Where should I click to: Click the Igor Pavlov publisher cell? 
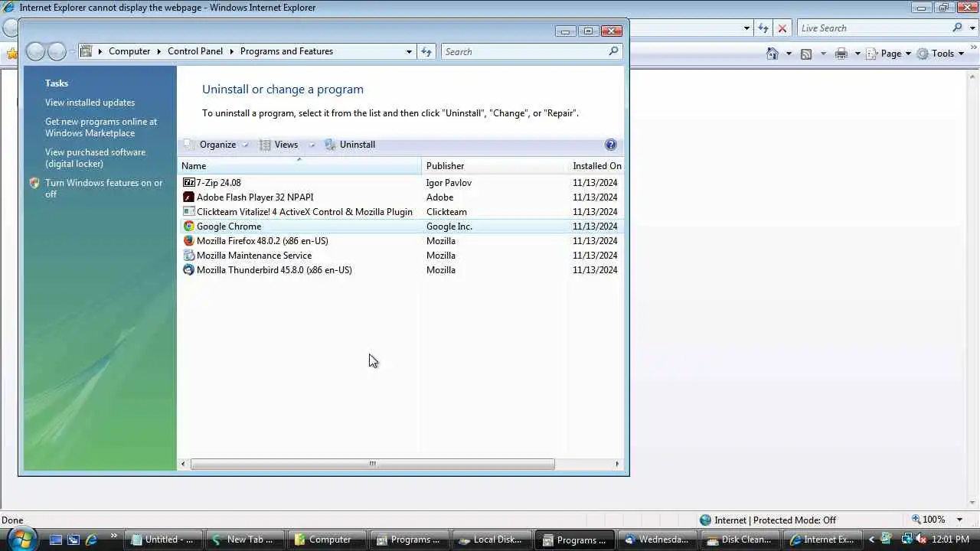click(449, 183)
